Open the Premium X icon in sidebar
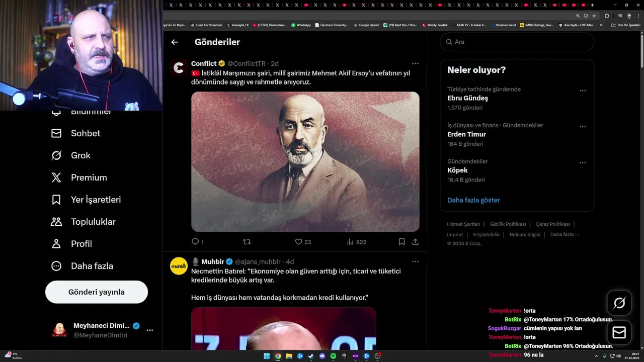Viewport: 644px width, 362px height. click(56, 177)
